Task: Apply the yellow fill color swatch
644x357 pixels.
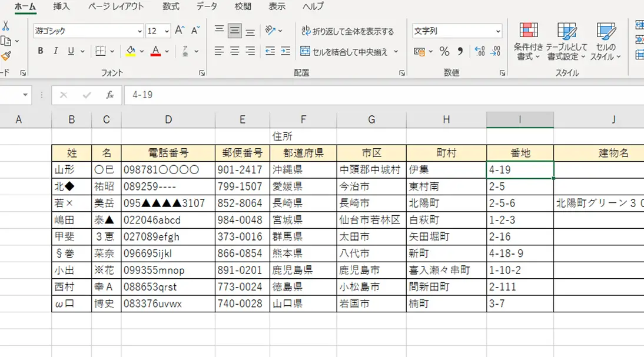Action: tap(131, 51)
